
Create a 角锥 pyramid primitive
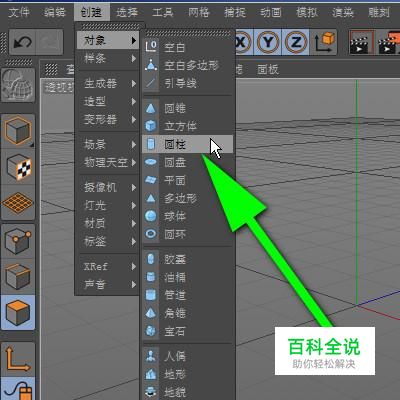pos(187,313)
